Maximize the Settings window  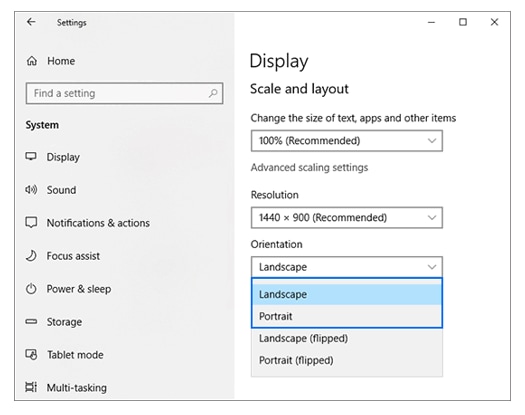pos(463,22)
